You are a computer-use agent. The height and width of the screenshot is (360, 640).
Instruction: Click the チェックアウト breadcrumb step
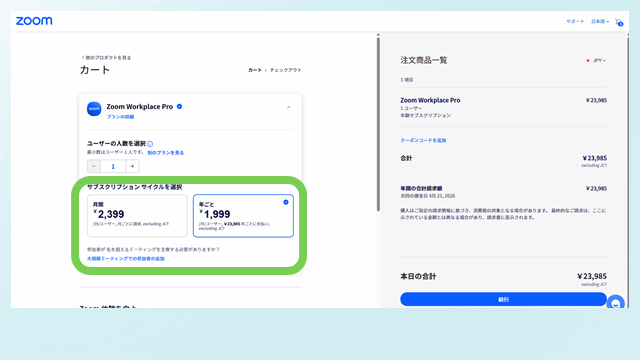(285, 70)
